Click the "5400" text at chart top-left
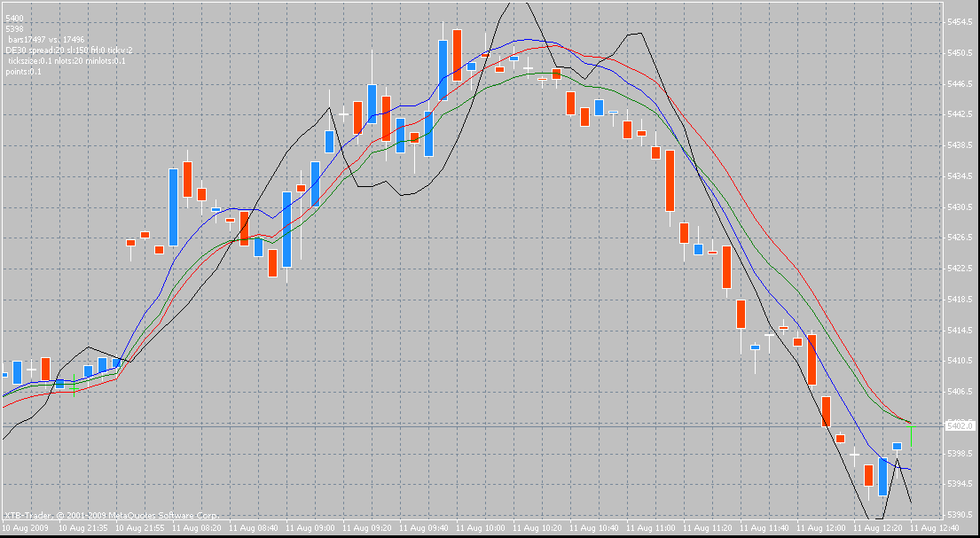Viewport: 980px width, 538px height. [x=14, y=19]
